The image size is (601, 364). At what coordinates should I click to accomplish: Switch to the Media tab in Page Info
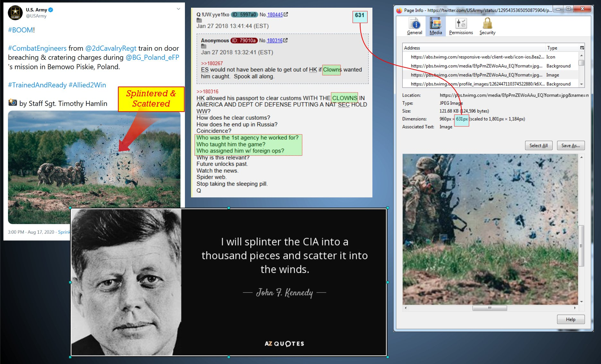(x=436, y=26)
